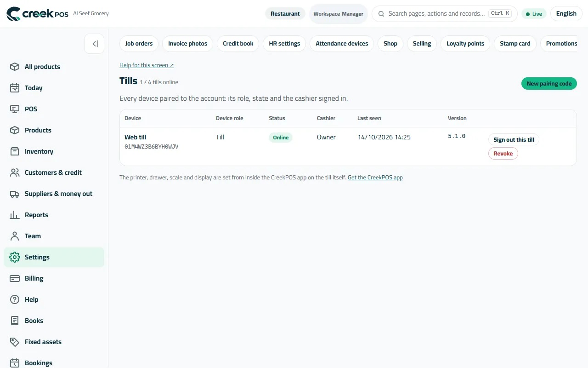Open the English language selector

pyautogui.click(x=566, y=14)
